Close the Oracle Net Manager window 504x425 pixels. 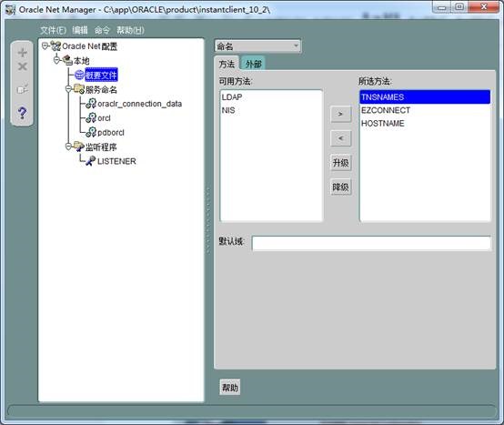pyautogui.click(x=484, y=7)
